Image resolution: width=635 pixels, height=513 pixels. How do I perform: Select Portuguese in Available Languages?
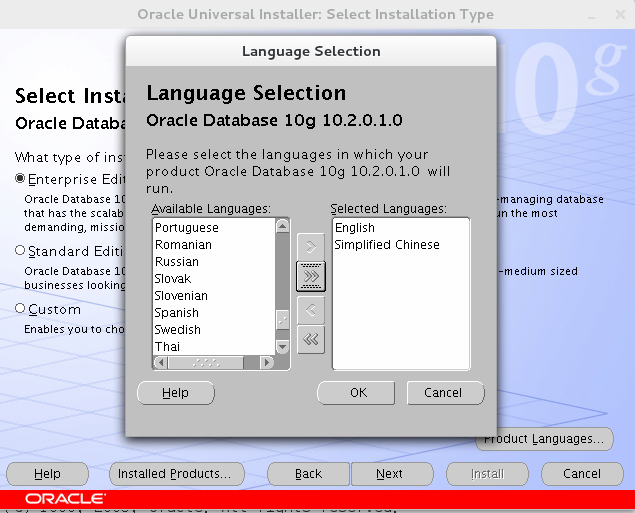click(214, 228)
